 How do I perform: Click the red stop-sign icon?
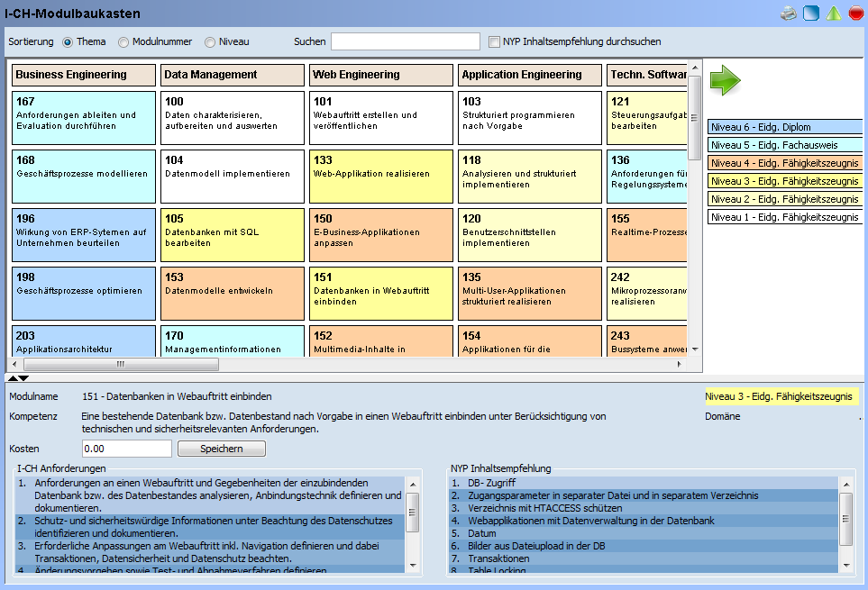tap(855, 14)
